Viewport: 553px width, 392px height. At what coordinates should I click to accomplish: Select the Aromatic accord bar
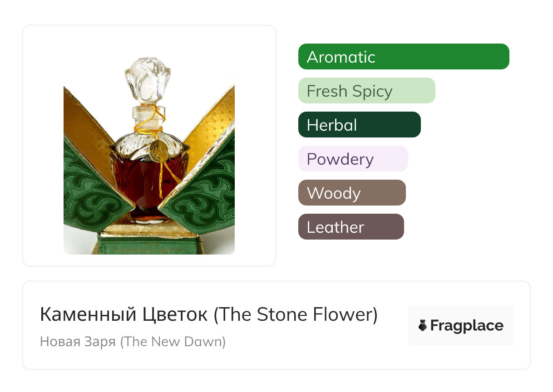point(404,57)
